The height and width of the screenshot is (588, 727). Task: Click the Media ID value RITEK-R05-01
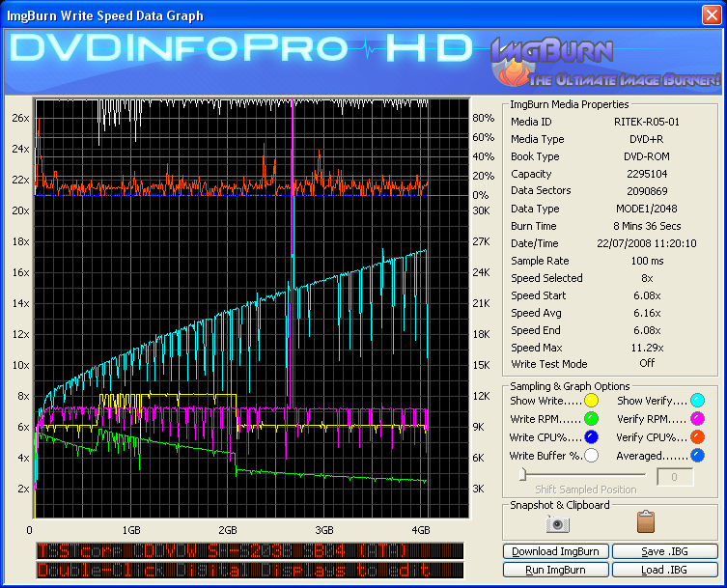[x=647, y=122]
